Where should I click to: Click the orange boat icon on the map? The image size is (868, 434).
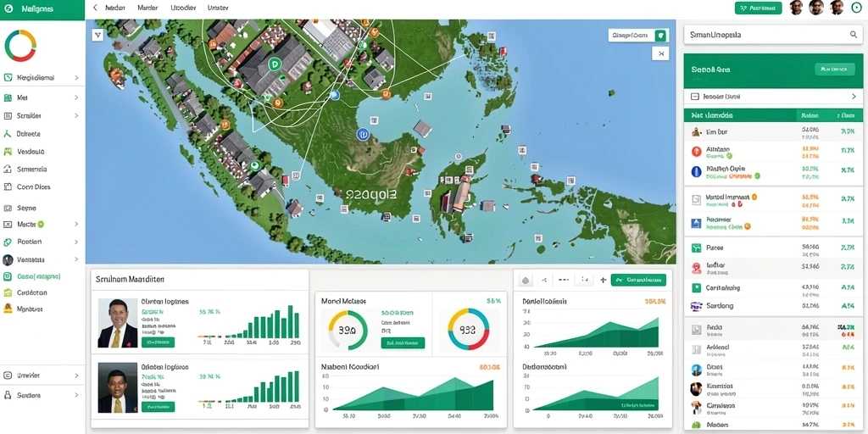tap(115, 77)
